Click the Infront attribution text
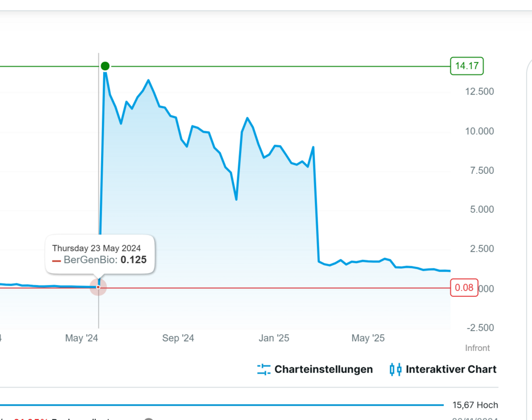The height and width of the screenshot is (420, 532). tap(477, 348)
